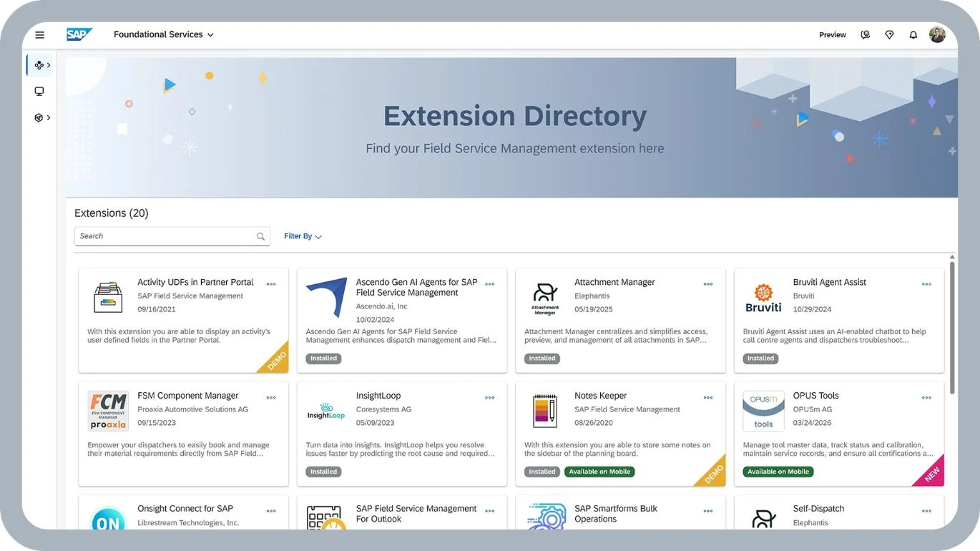Viewport: 980px width, 551px height.
Task: Click the FCM proaxia logo
Action: click(x=108, y=411)
